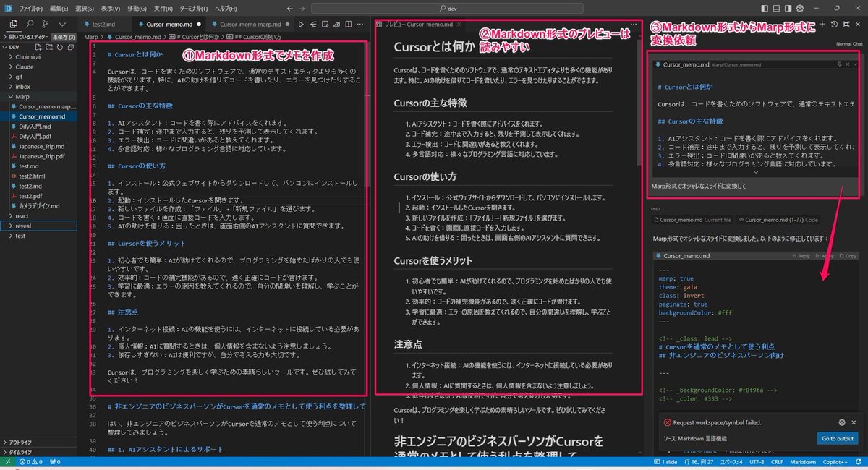Change CRLF line ending setting

(x=777, y=461)
